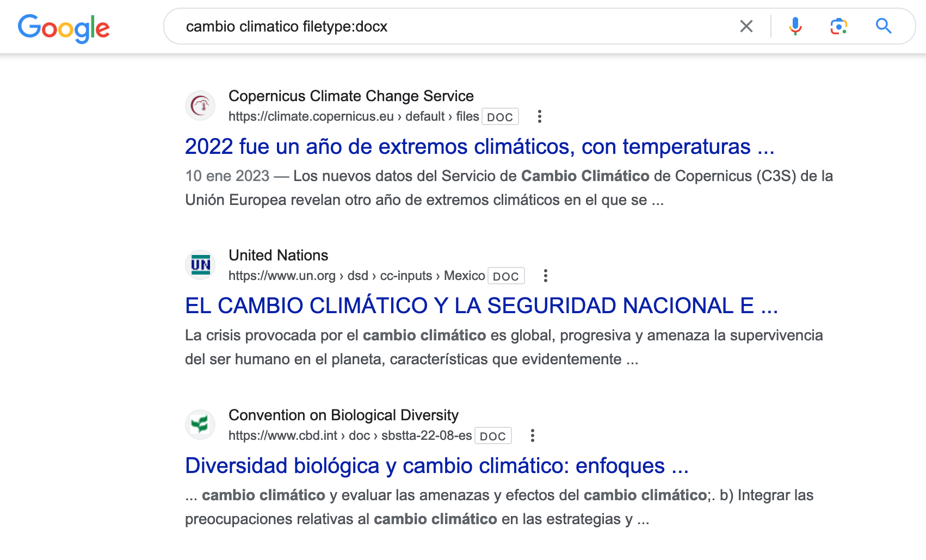
Task: Click the Google logo
Action: pyautogui.click(x=64, y=28)
